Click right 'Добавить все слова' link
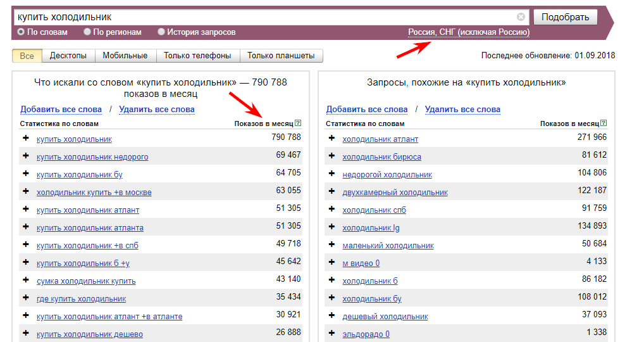 point(367,110)
